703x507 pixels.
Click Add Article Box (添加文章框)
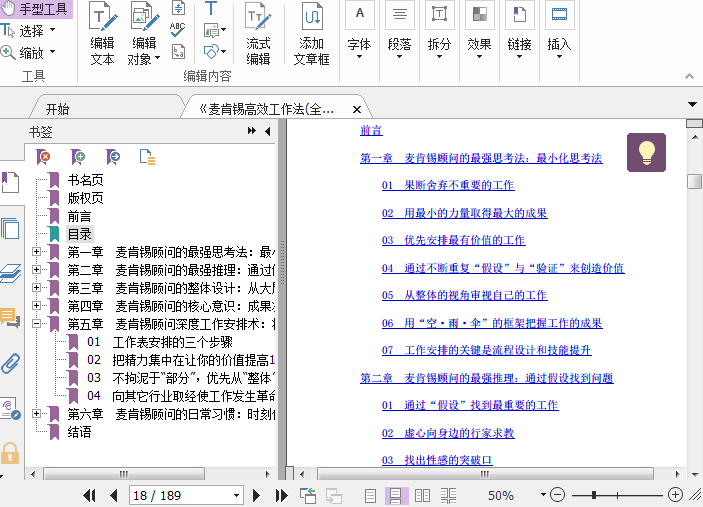tap(312, 34)
